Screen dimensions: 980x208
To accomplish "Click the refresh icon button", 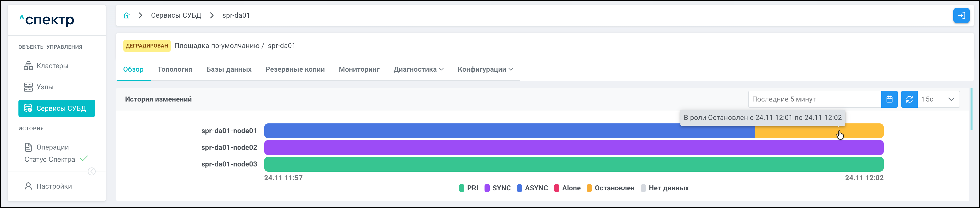I will click(x=909, y=100).
